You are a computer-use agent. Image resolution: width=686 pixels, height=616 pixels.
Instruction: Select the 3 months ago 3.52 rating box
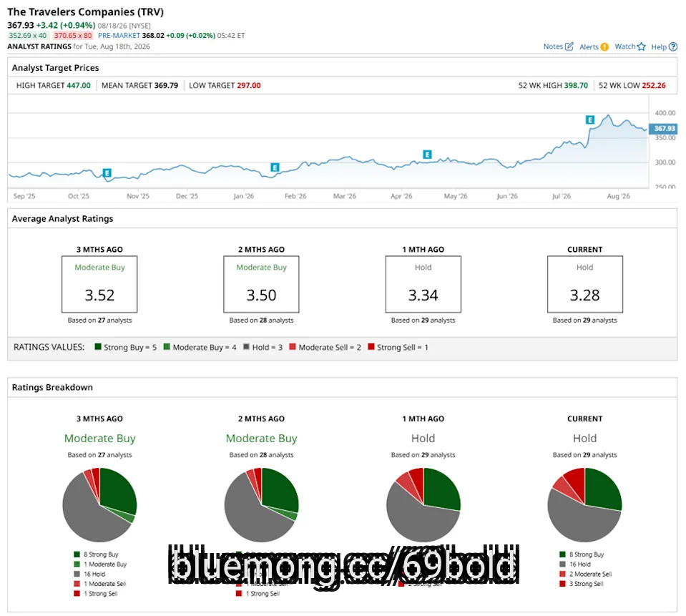99,284
